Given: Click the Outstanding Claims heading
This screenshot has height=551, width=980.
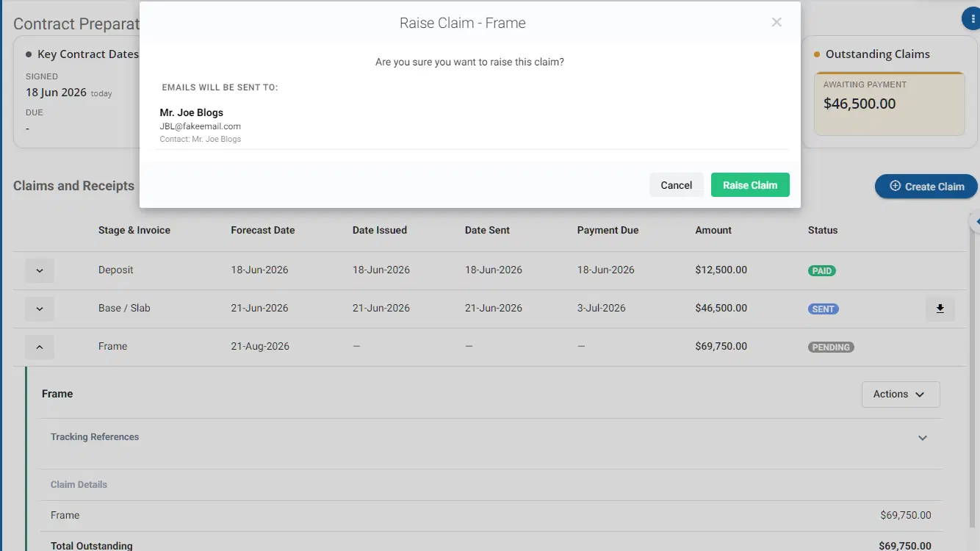Looking at the screenshot, I should pyautogui.click(x=878, y=54).
